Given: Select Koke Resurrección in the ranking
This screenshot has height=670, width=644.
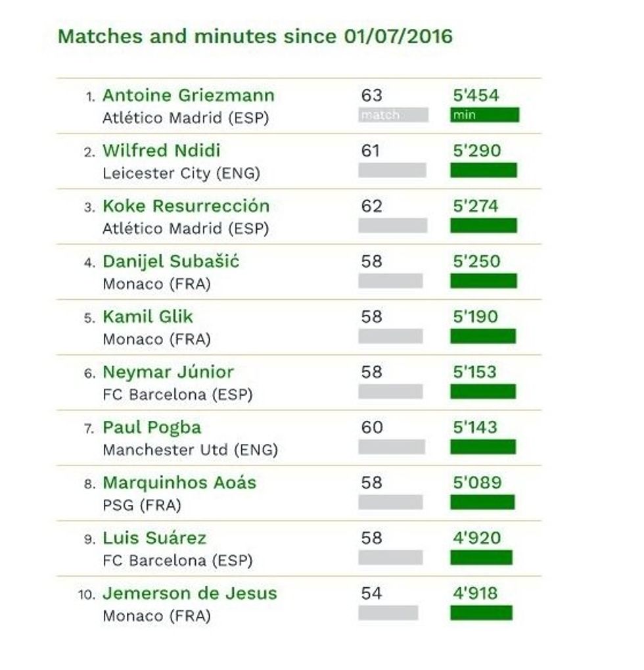Looking at the screenshot, I should coord(185,206).
